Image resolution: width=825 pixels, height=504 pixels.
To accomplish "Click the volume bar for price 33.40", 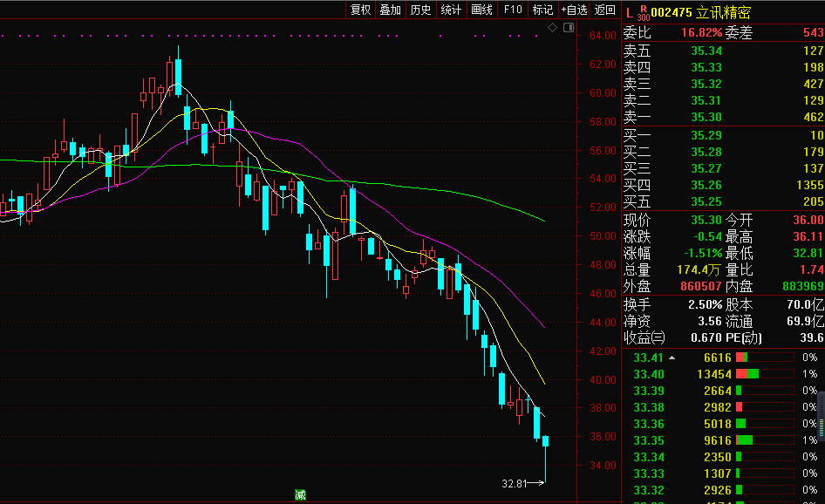I will click(747, 374).
